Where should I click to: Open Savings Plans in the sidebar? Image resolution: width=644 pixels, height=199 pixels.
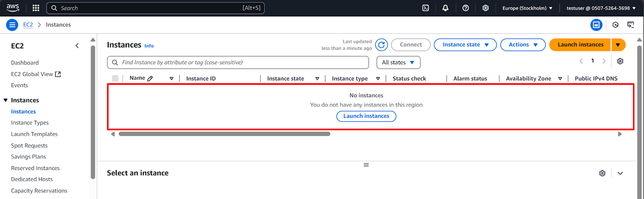pyautogui.click(x=29, y=157)
